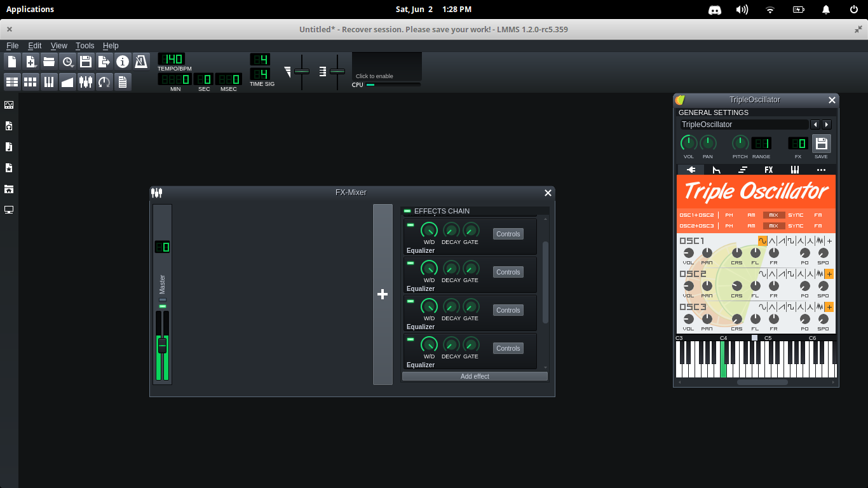The image size is (868, 488).
Task: Click the Discord tray icon
Action: [714, 10]
